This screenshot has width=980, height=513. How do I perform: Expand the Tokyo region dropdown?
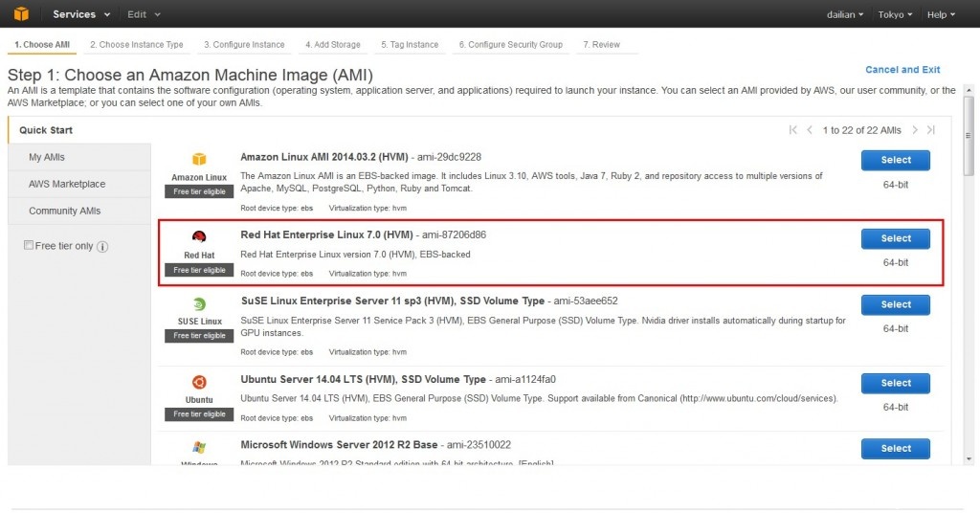[x=895, y=14]
